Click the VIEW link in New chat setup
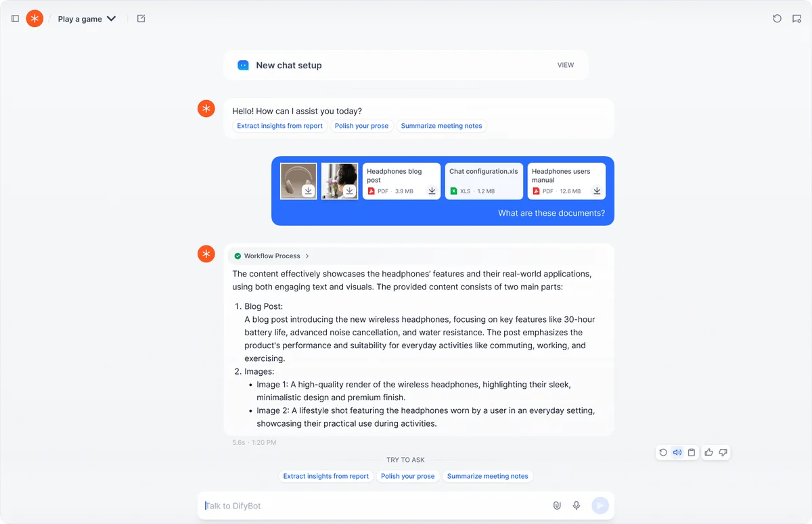The width and height of the screenshot is (812, 524). pyautogui.click(x=566, y=65)
